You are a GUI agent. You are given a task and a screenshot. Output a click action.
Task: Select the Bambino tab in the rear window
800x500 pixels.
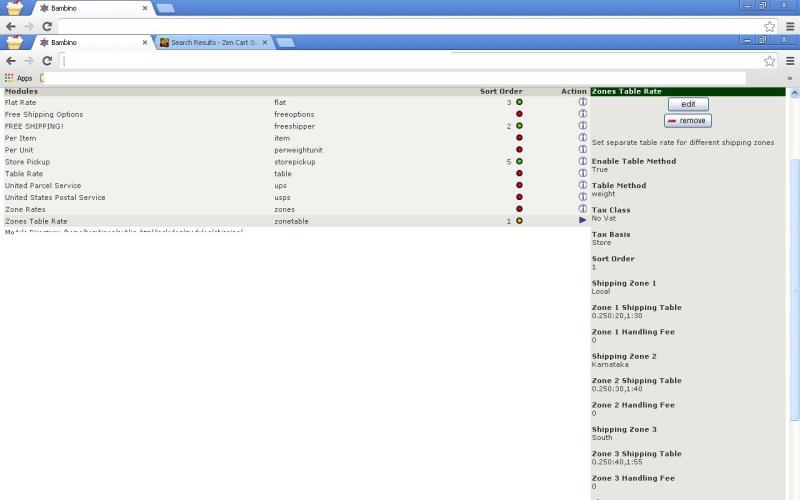(x=92, y=8)
